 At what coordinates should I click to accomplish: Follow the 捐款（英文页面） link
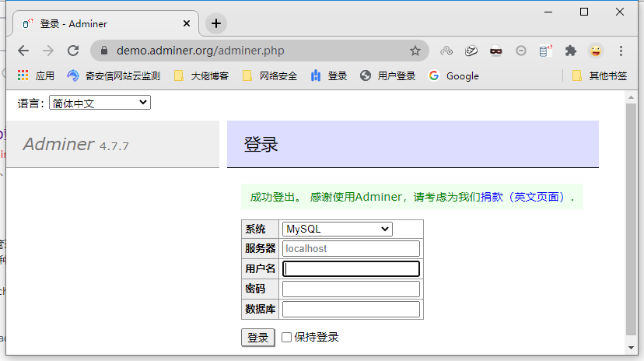[x=523, y=197]
